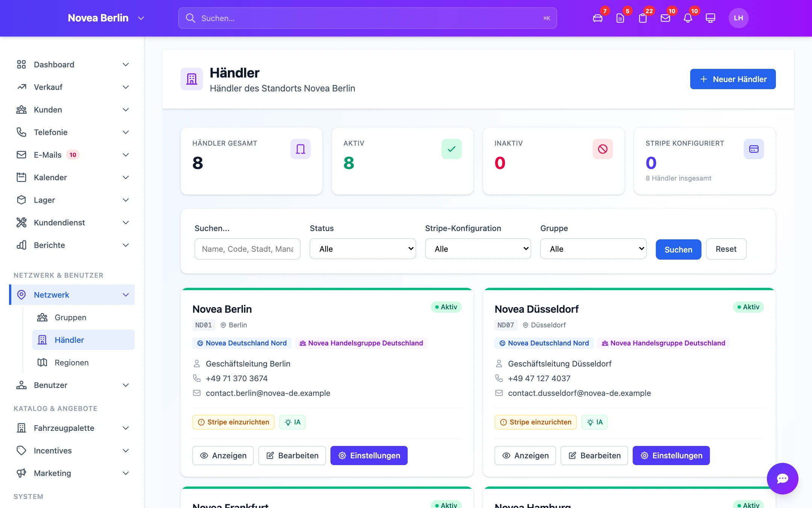Viewport: 812px width, 508px height.
Task: Open the Incentives menu item
Action: 73,450
